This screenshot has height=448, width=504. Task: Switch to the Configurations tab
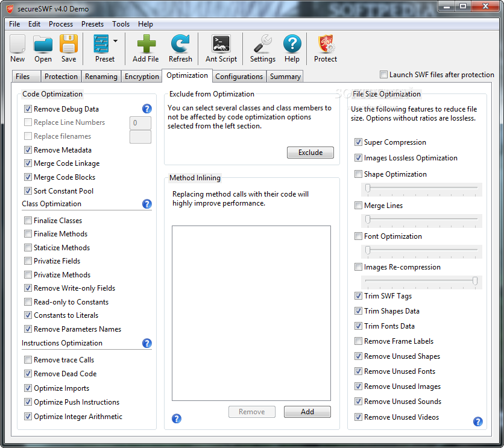pos(239,77)
